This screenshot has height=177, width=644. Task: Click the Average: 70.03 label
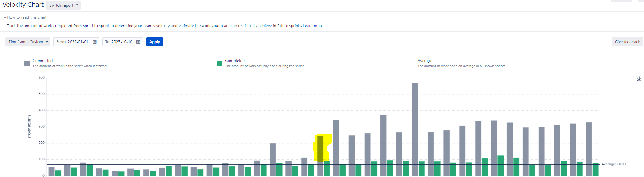point(613,164)
